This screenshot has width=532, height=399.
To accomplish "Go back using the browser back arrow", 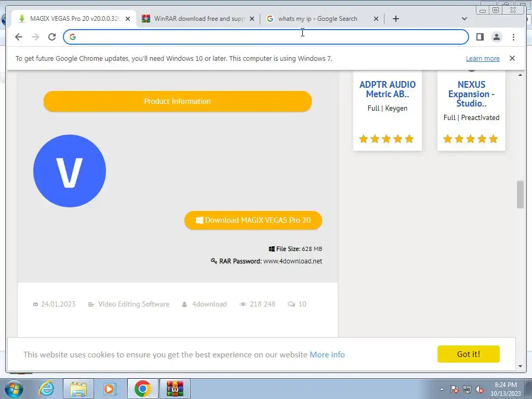I will point(19,37).
